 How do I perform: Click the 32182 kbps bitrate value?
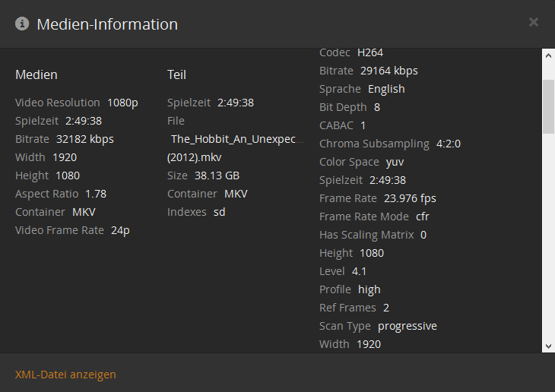point(85,139)
